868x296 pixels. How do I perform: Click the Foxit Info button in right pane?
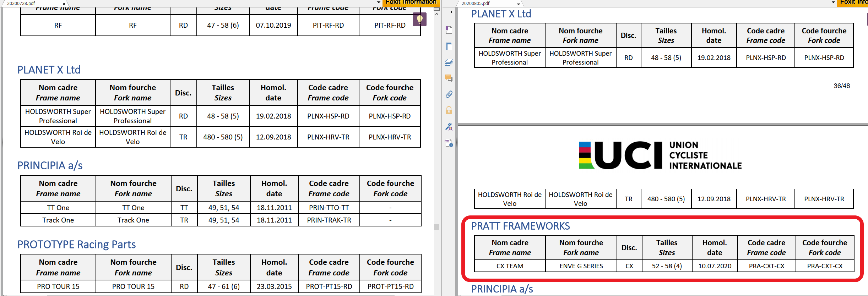coord(853,2)
